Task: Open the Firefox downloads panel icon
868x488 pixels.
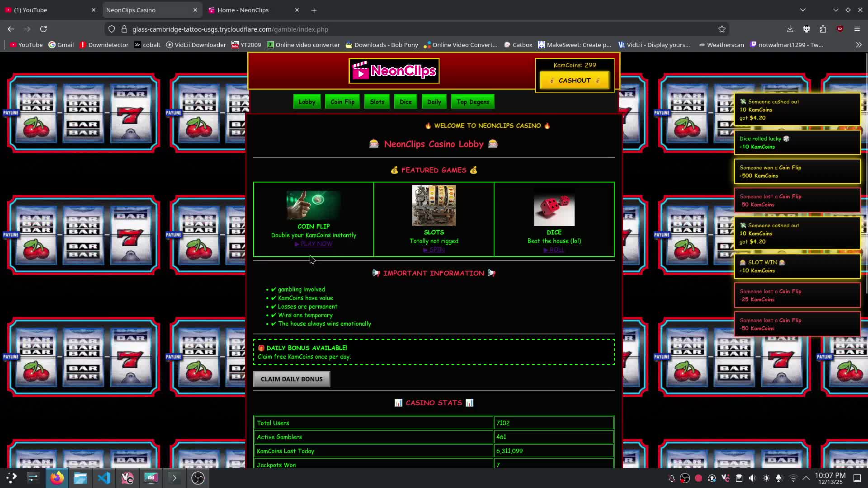Action: pyautogui.click(x=790, y=29)
